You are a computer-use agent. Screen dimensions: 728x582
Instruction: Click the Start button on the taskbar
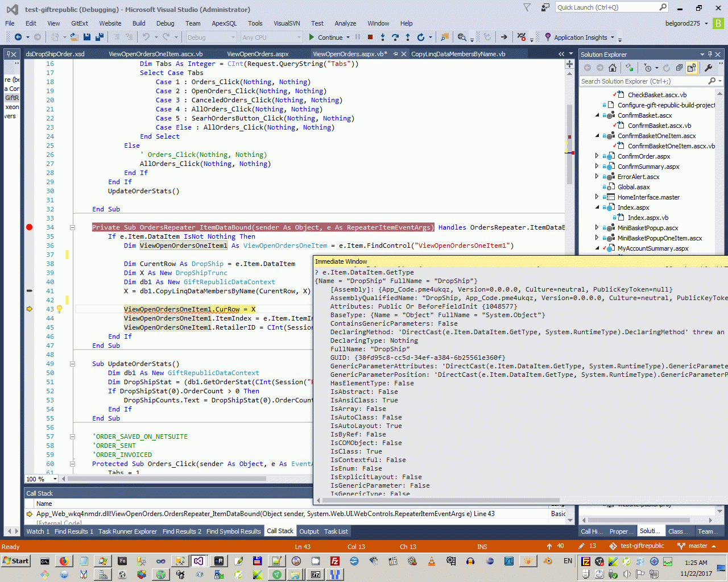16,561
